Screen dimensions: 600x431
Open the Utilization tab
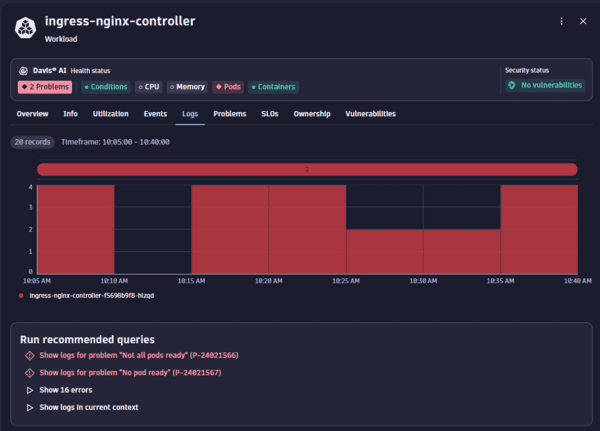coord(110,114)
